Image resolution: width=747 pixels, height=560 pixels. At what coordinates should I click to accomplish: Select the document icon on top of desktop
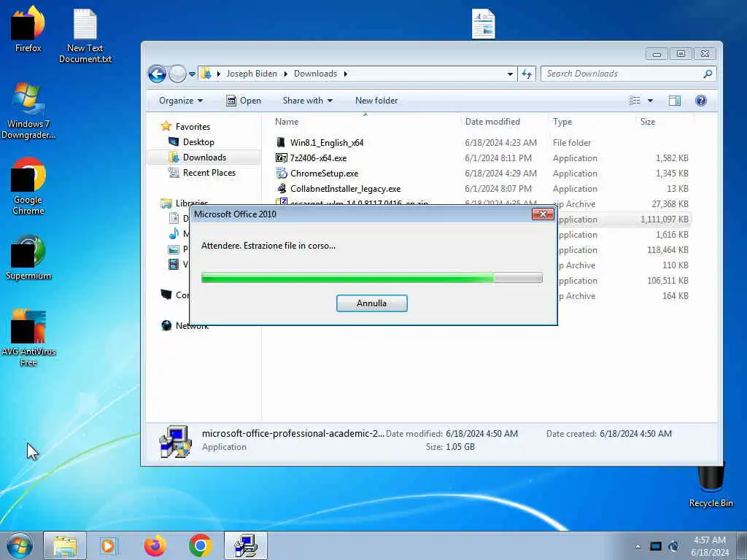tap(483, 24)
